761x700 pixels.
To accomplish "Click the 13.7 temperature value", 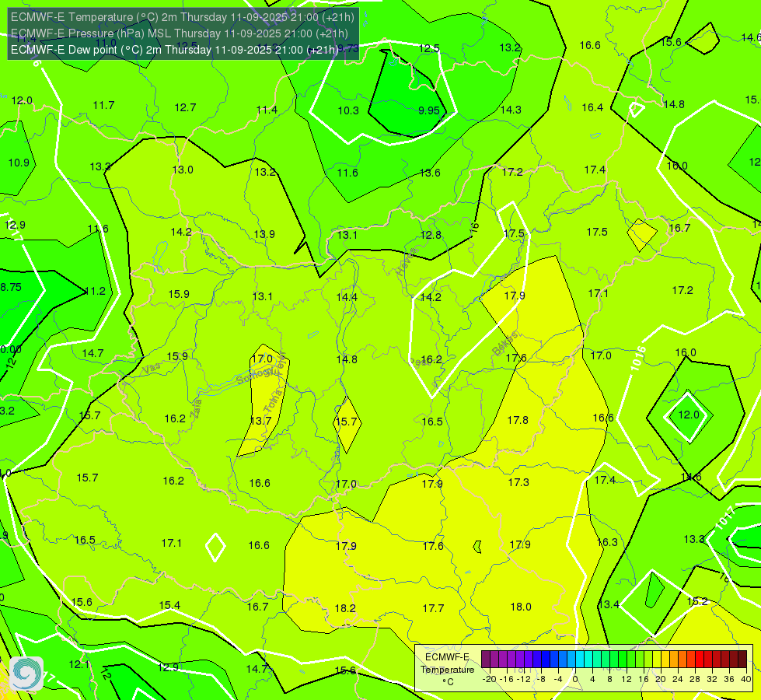I will click(x=260, y=421).
